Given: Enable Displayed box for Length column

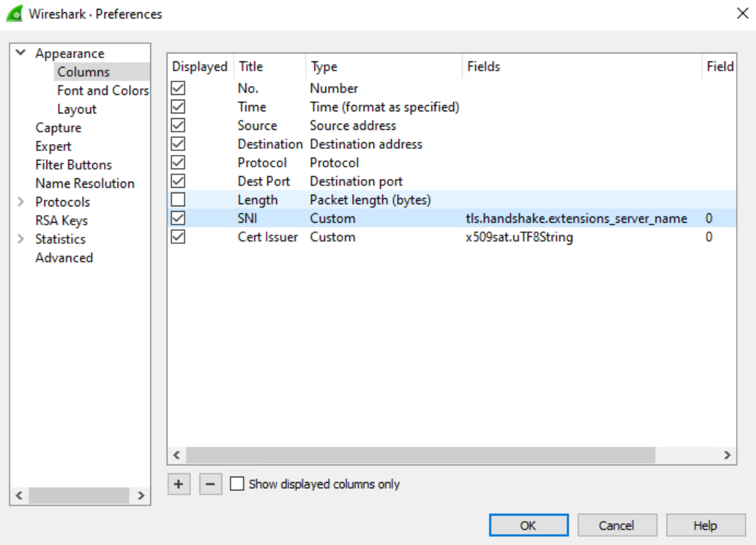Looking at the screenshot, I should point(178,199).
